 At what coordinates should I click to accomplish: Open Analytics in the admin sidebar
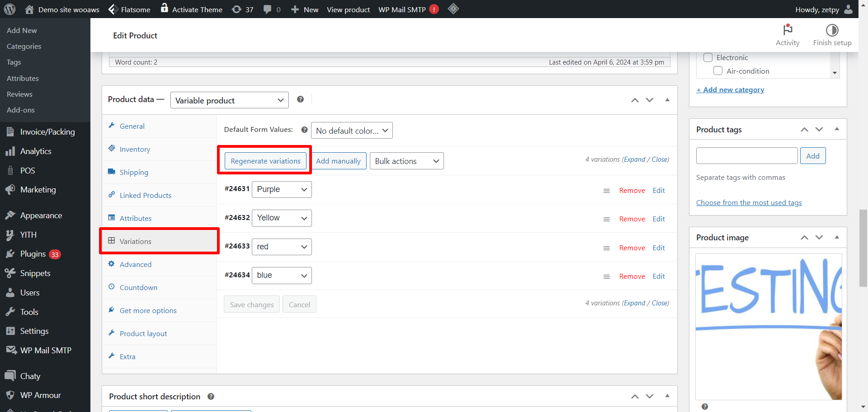tap(45, 151)
